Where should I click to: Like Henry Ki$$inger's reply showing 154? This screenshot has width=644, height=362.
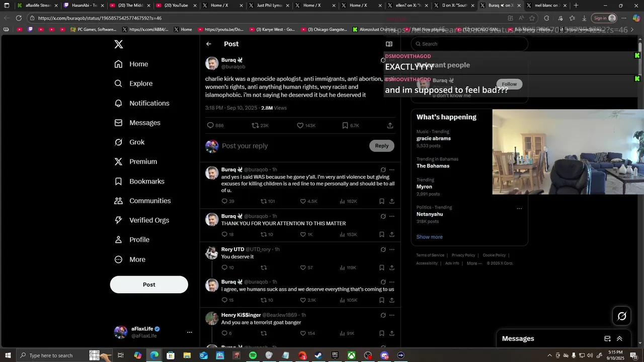pyautogui.click(x=303, y=333)
